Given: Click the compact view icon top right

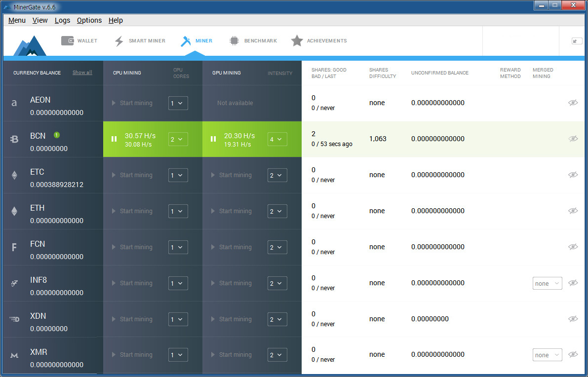Looking at the screenshot, I should [x=576, y=41].
